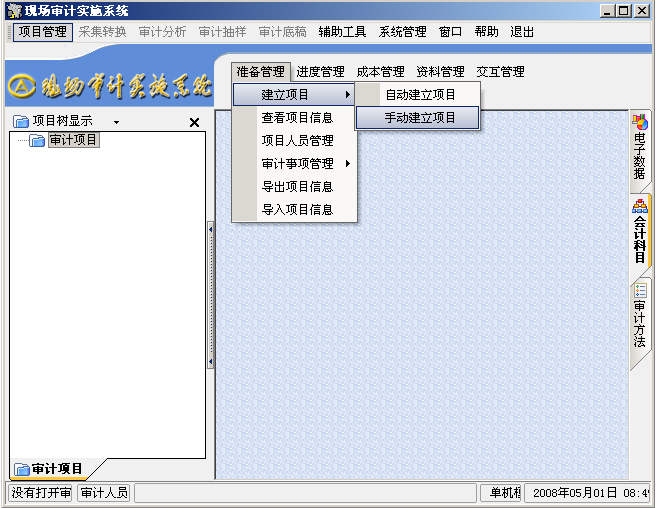Click the 现场审计实施系统 logo emblem
Image resolution: width=656 pixels, height=508 pixels.
coord(22,86)
